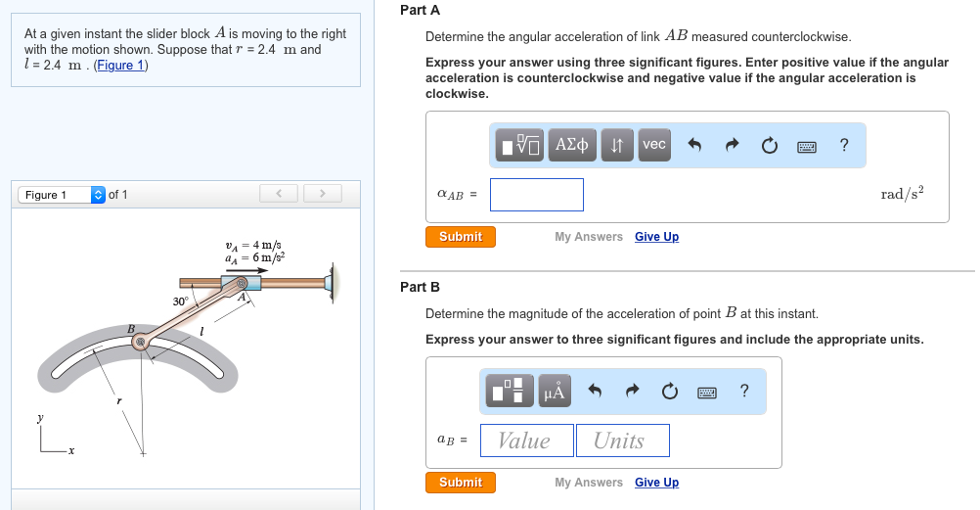Click the vec button in Part A
980x510 pixels.
tap(654, 145)
